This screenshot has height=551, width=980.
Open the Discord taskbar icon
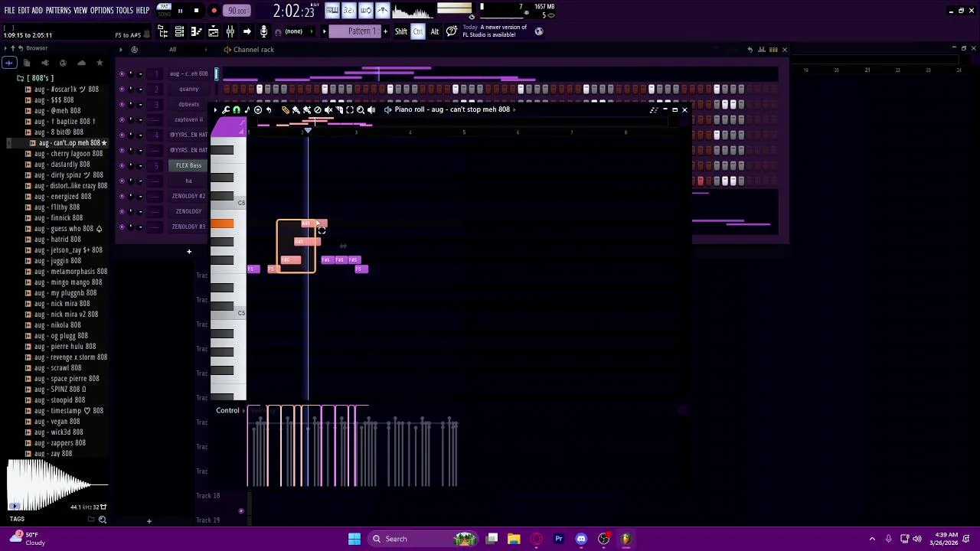pyautogui.click(x=581, y=539)
